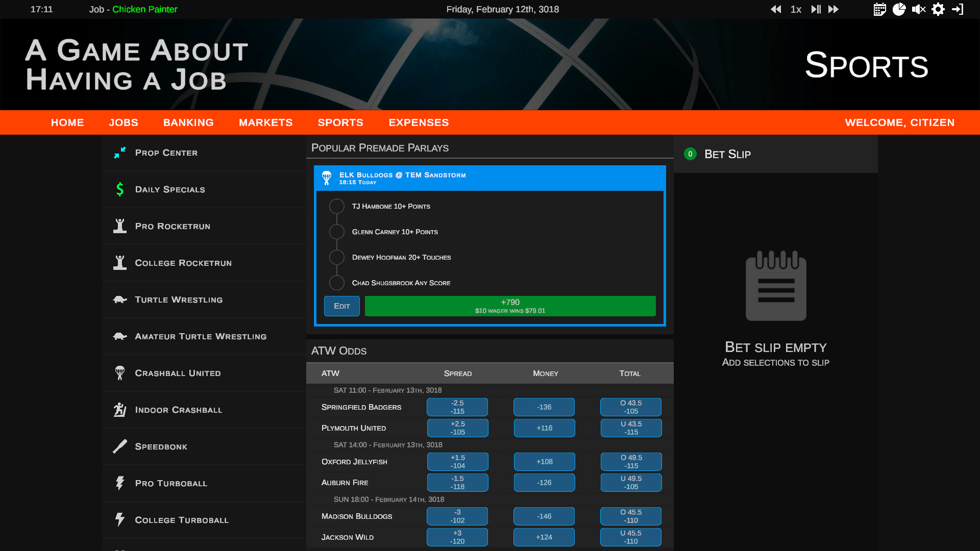Toggle the TJ Hambone 10+ Points selection
Screen dimensions: 980x551
click(336, 206)
